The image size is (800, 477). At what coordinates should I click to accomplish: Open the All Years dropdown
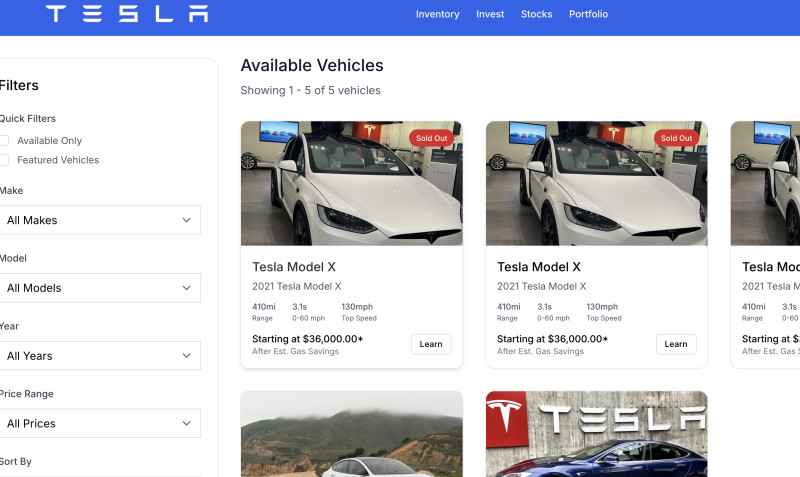click(98, 356)
